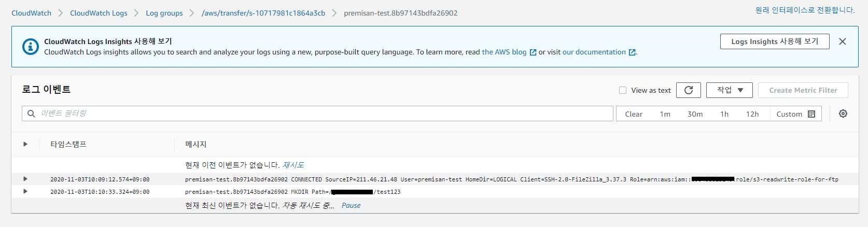Go to CloudWatch breadcrumb
Screen dimensions: 868x227
pos(32,13)
